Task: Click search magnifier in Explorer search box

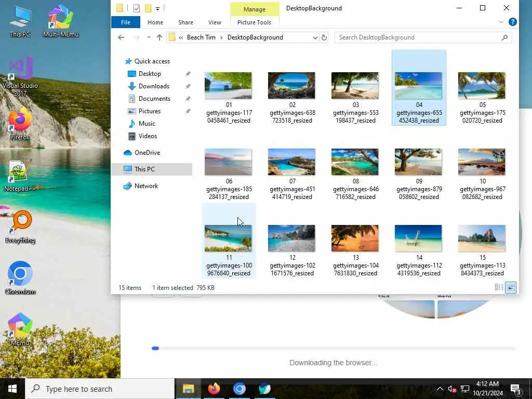Action: pyautogui.click(x=504, y=37)
